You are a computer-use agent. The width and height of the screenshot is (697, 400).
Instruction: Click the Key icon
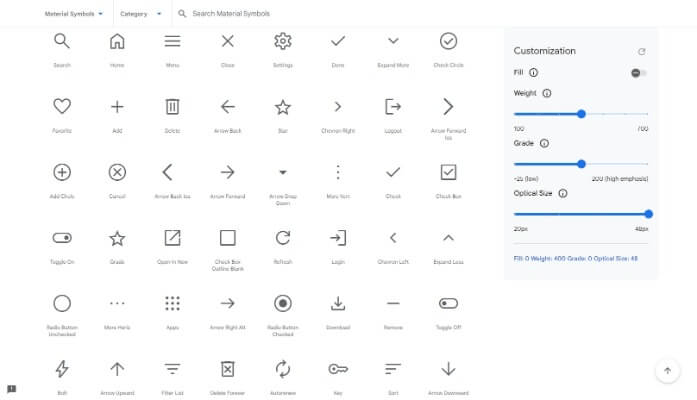(338, 369)
